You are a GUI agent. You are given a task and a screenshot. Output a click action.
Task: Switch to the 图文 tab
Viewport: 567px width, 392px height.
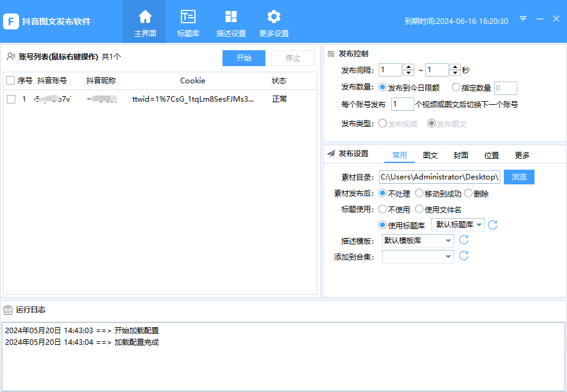pos(430,155)
